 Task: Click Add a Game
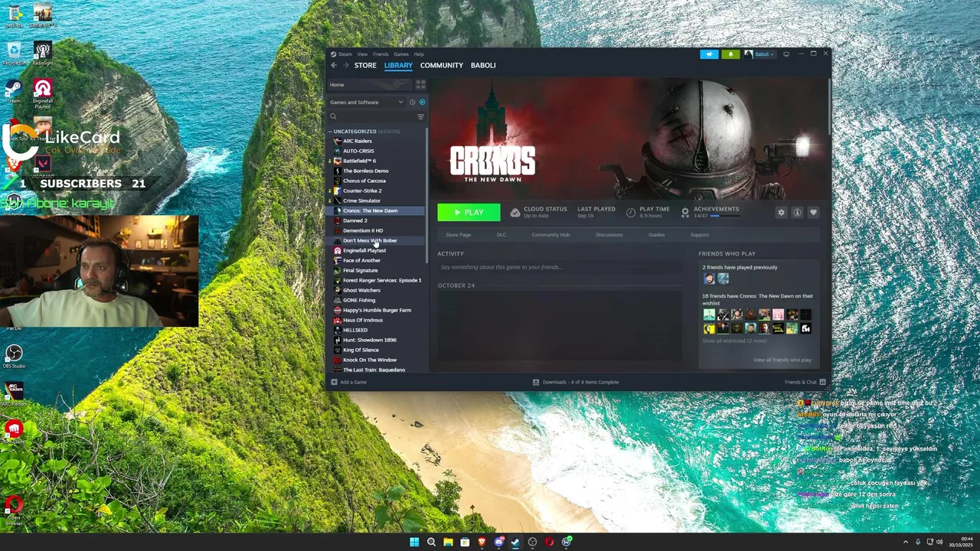[x=348, y=382]
